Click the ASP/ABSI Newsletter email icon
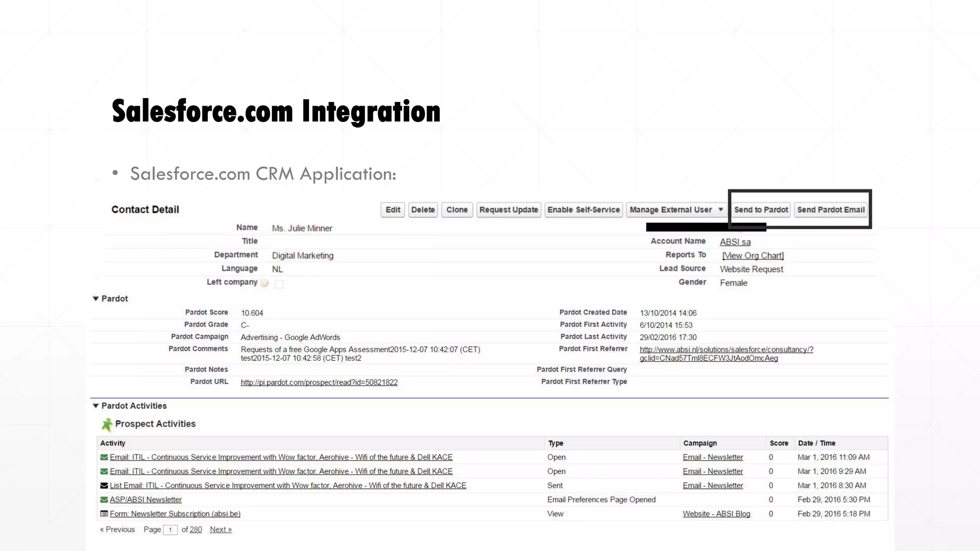This screenshot has width=980, height=551. point(104,499)
